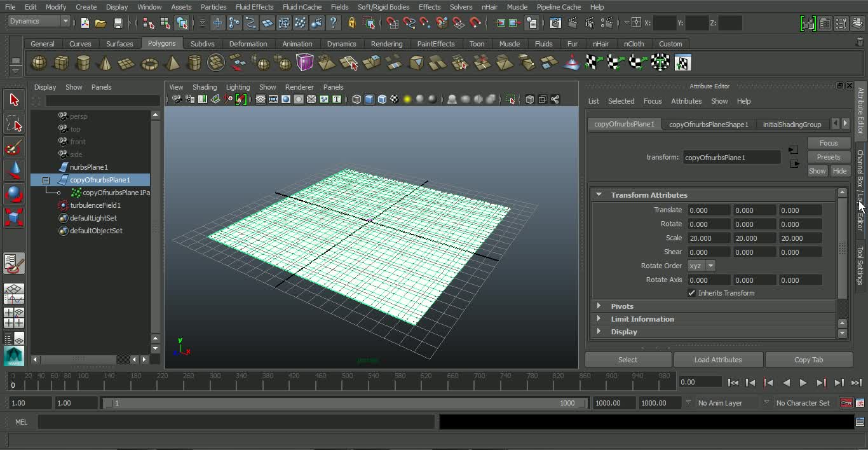Open the Soft/Rigid Bodies menu
The height and width of the screenshot is (450, 868).
coord(383,7)
